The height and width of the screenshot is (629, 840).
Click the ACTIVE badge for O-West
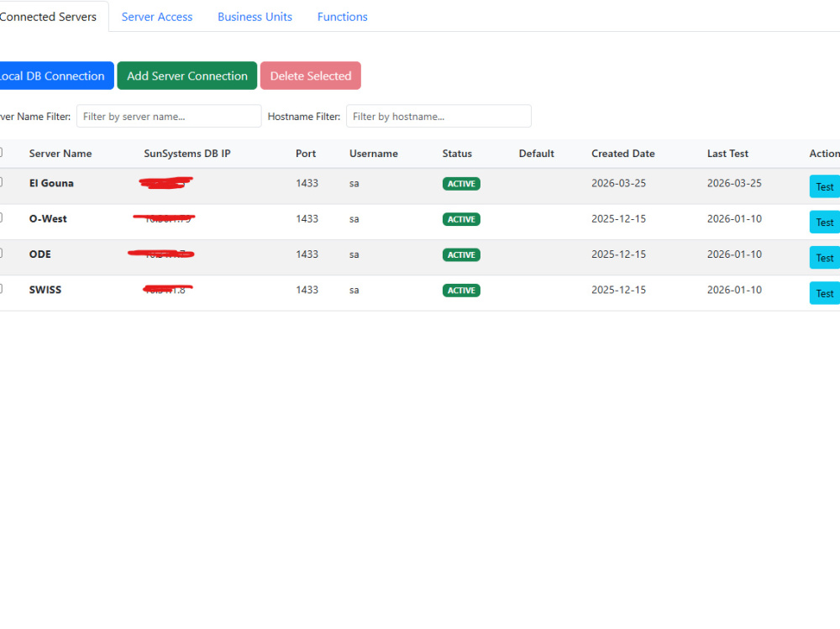tap(461, 219)
